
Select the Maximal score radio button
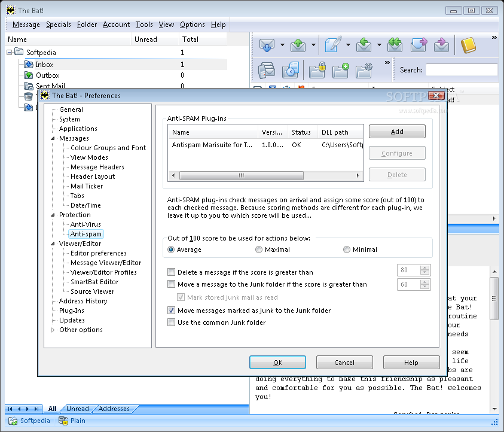coord(259,250)
